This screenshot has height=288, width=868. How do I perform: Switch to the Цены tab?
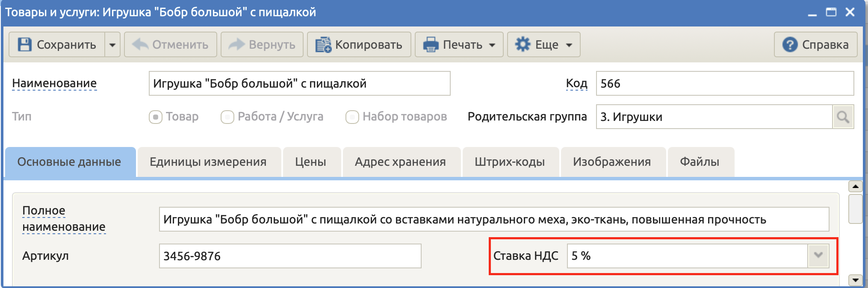pyautogui.click(x=311, y=162)
